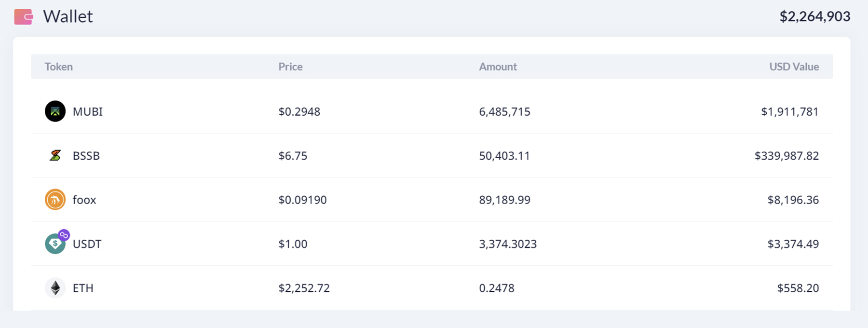Click the total wallet value $2,264,903
Viewport: 868px width, 328px height.
pos(814,16)
